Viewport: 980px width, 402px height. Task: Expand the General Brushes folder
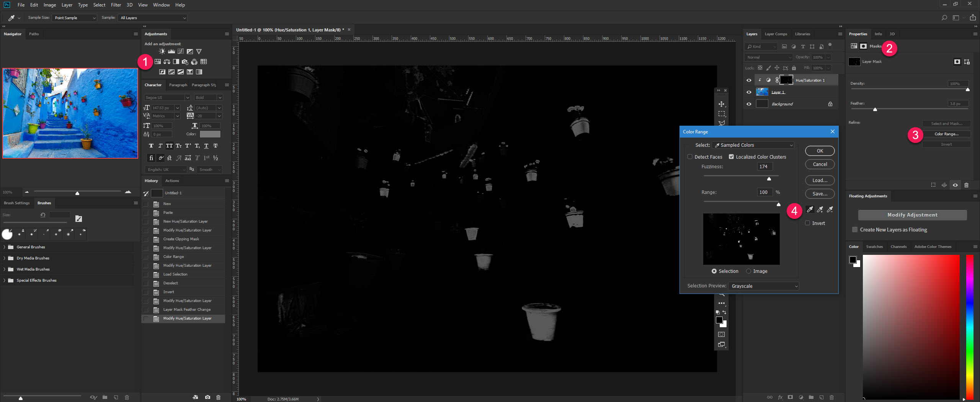[4, 247]
